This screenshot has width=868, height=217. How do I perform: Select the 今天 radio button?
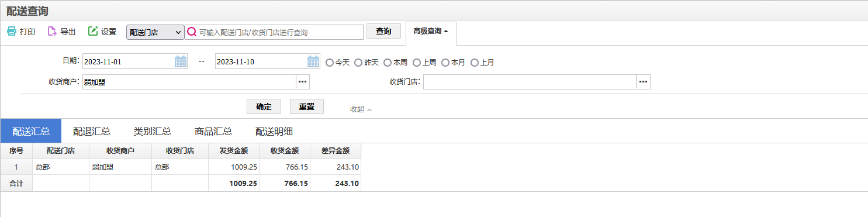[x=330, y=62]
